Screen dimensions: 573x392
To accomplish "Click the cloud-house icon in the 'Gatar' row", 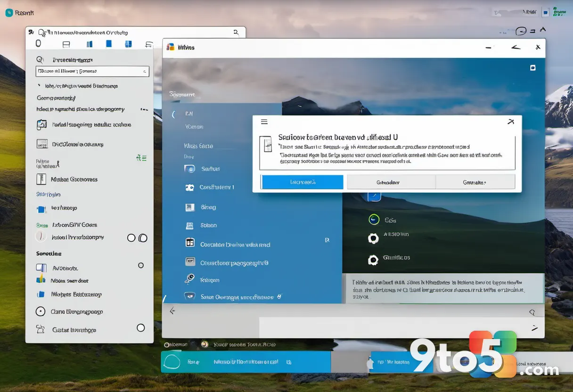I will (41, 329).
